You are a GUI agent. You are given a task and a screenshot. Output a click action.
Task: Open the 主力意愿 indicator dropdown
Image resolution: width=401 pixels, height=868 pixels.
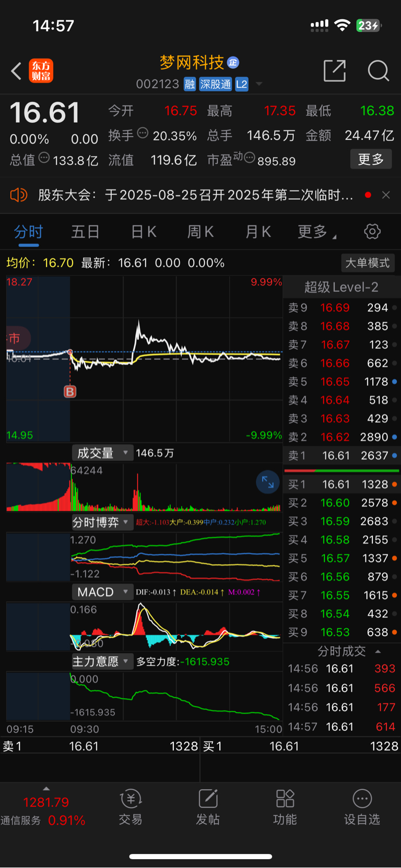tap(102, 661)
